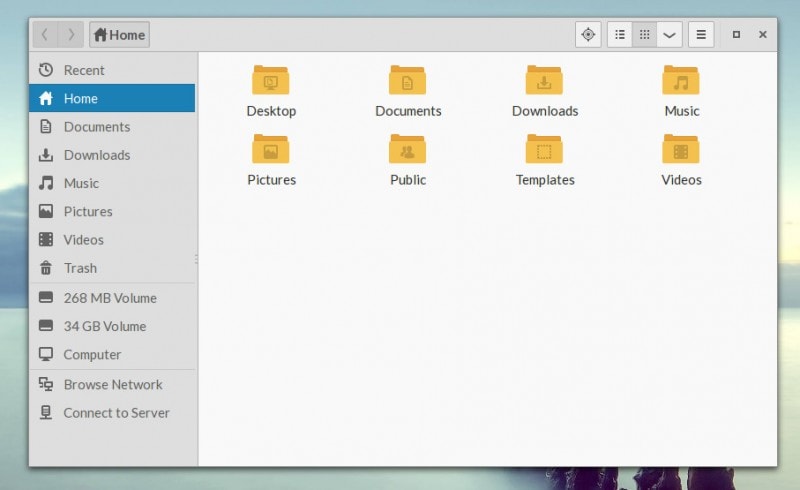Viewport: 800px width, 490px height.
Task: Open the Desktop folder icon
Action: point(271,80)
